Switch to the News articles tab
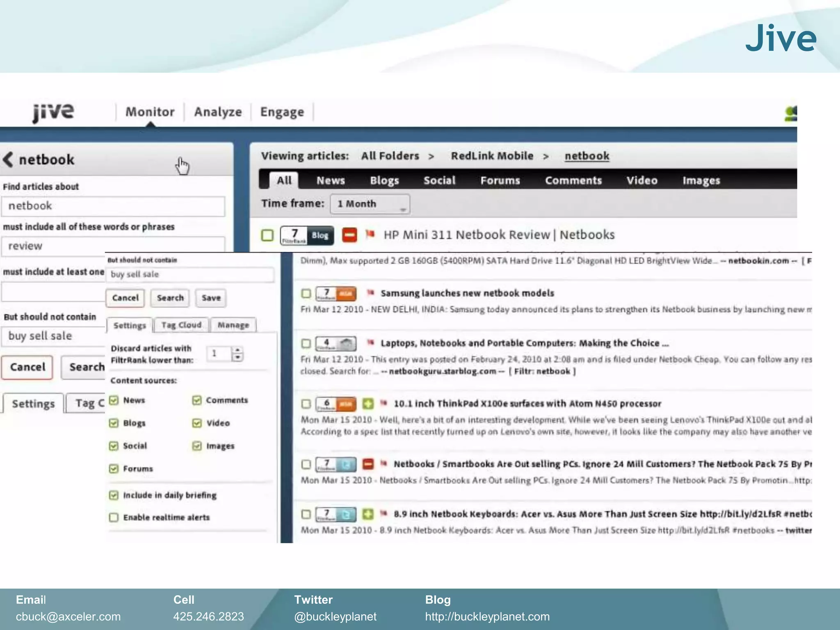 pyautogui.click(x=331, y=180)
